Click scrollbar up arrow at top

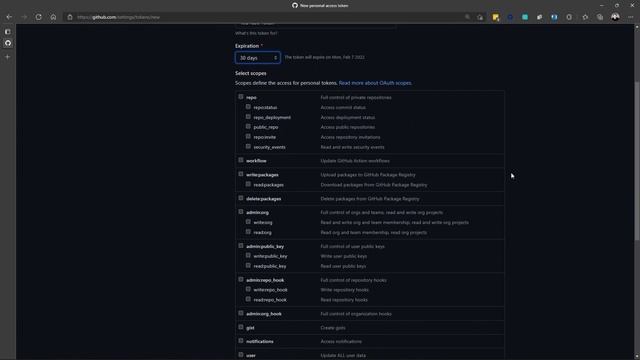(x=637, y=27)
